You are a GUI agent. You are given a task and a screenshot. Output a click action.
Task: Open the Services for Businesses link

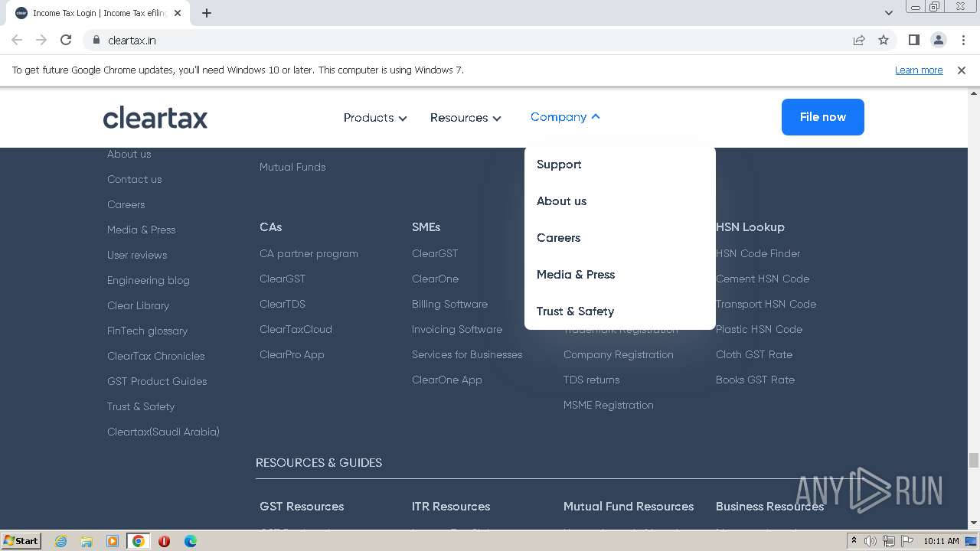[467, 354]
